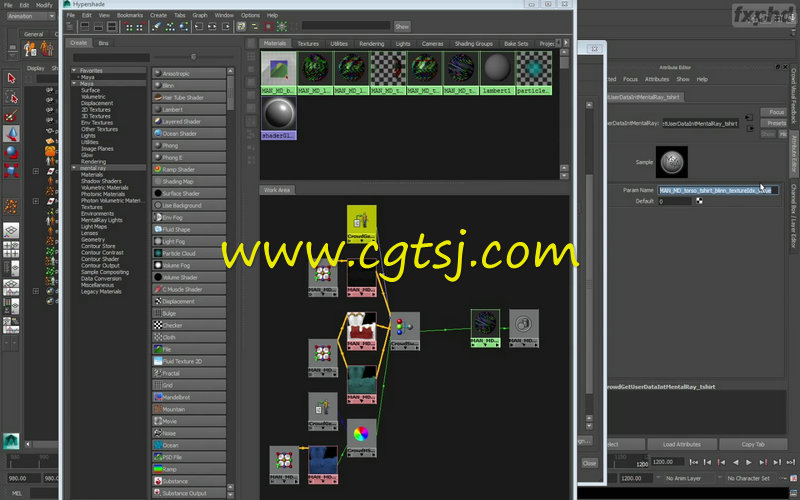
Task: Click the Work Area tab
Action: tap(277, 190)
